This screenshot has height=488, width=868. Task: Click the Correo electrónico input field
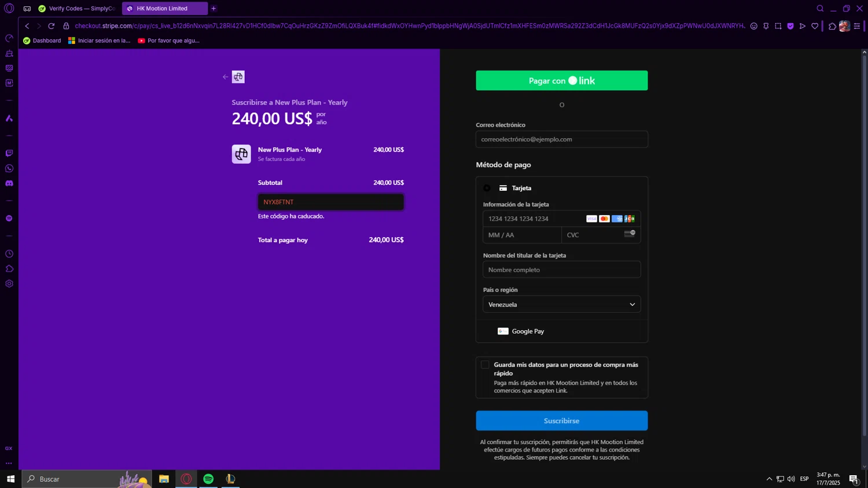(x=561, y=139)
